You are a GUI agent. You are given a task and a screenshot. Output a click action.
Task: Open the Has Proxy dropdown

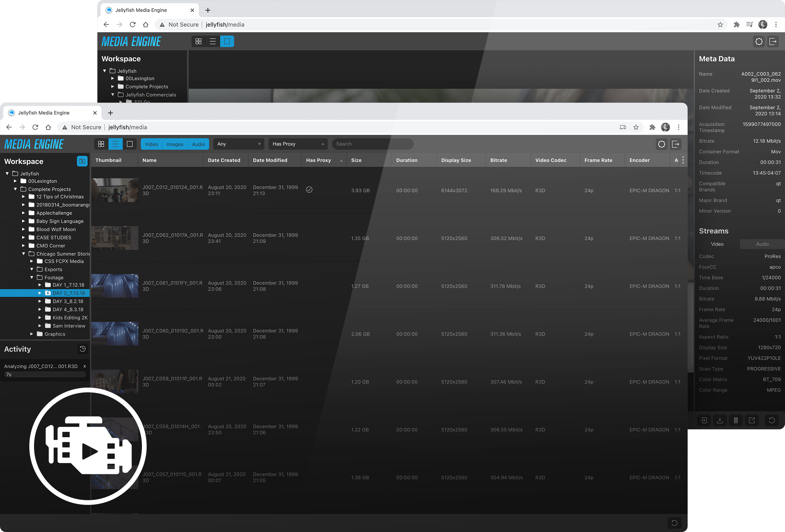298,144
